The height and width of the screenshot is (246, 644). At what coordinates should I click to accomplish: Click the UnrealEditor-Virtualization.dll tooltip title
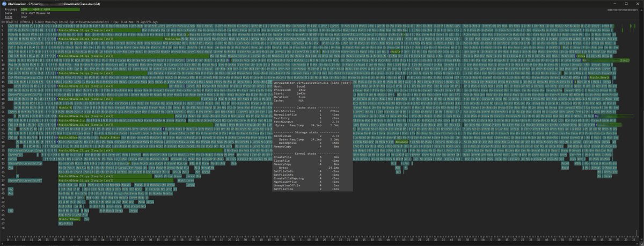(x=312, y=83)
